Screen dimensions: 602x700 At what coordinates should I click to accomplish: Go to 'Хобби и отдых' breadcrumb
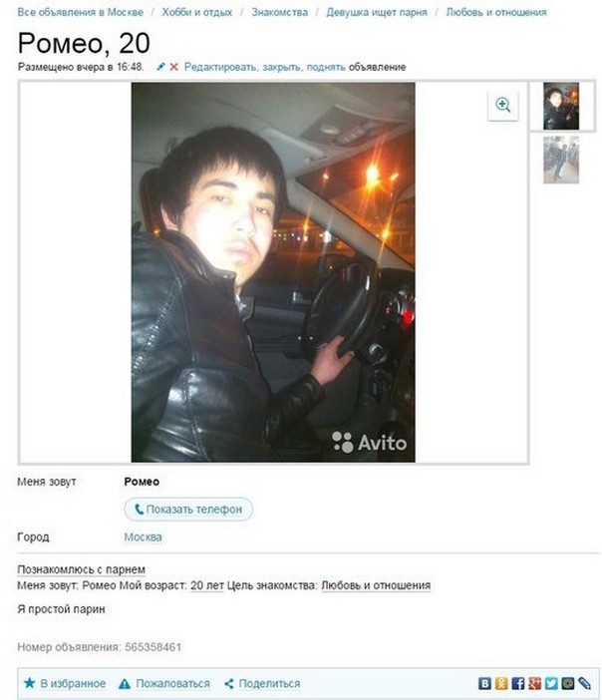(x=196, y=12)
